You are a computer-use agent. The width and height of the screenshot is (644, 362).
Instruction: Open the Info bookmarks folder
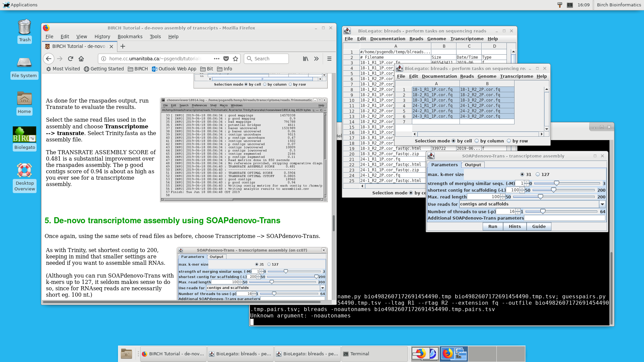(x=225, y=69)
